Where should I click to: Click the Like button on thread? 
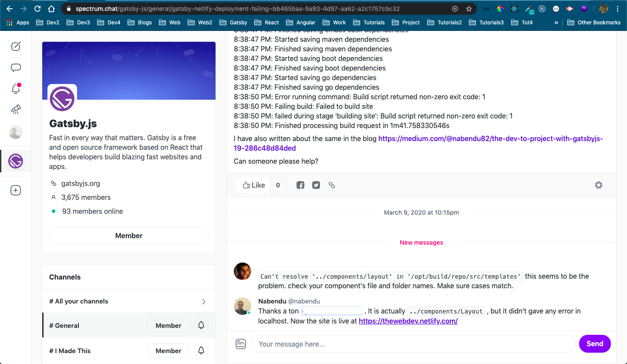click(253, 185)
